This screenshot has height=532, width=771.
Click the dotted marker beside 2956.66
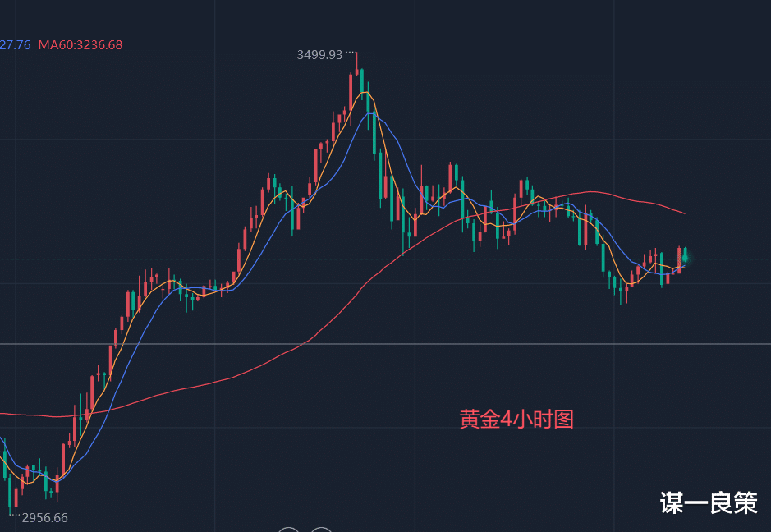coord(13,515)
